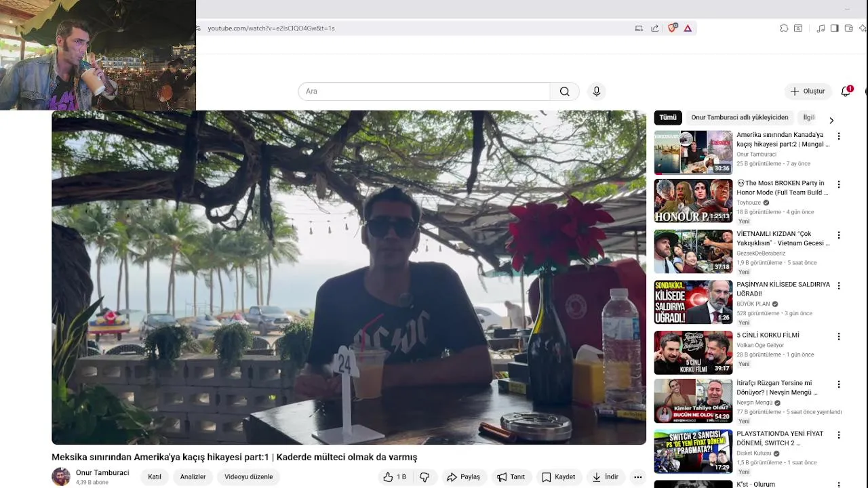Open the notifications bell

(x=846, y=91)
